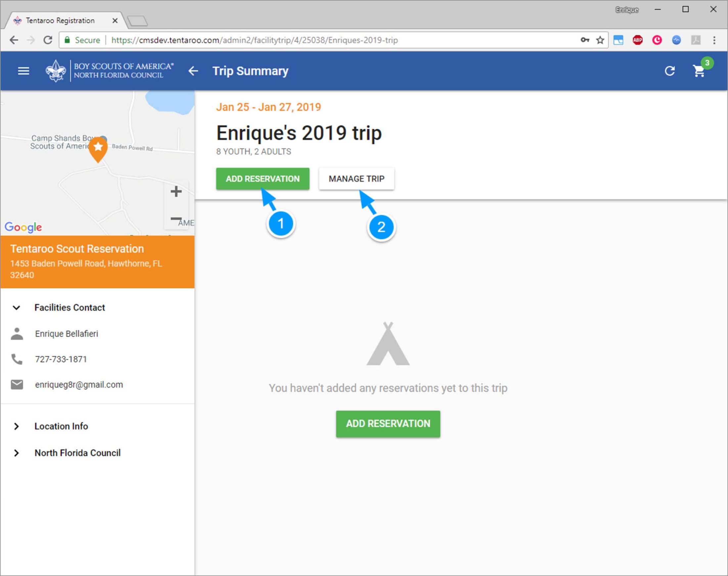Click the centered ADD RESERVATION button
Screen dimensions: 728x576
tap(388, 424)
